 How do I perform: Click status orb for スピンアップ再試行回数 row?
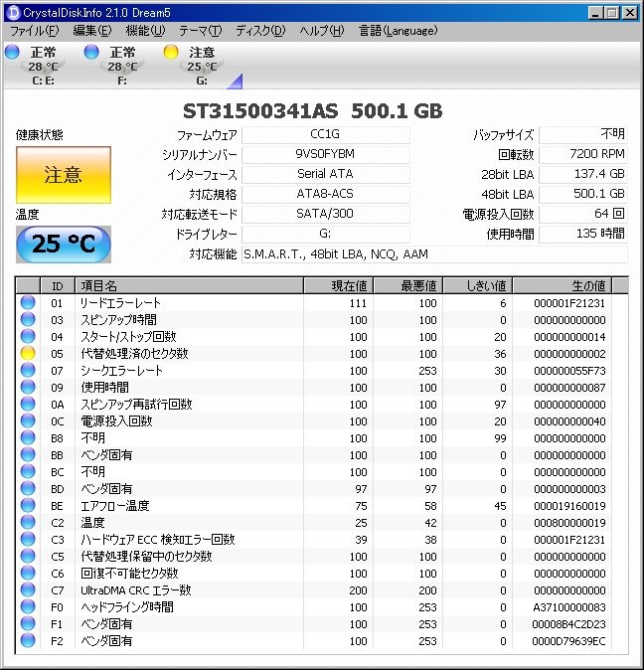(x=28, y=404)
